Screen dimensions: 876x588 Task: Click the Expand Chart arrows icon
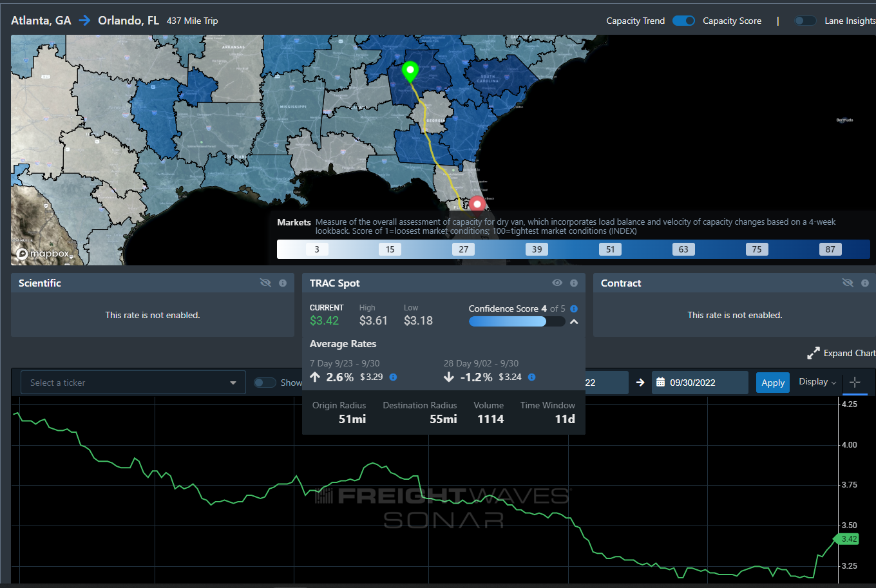(813, 353)
